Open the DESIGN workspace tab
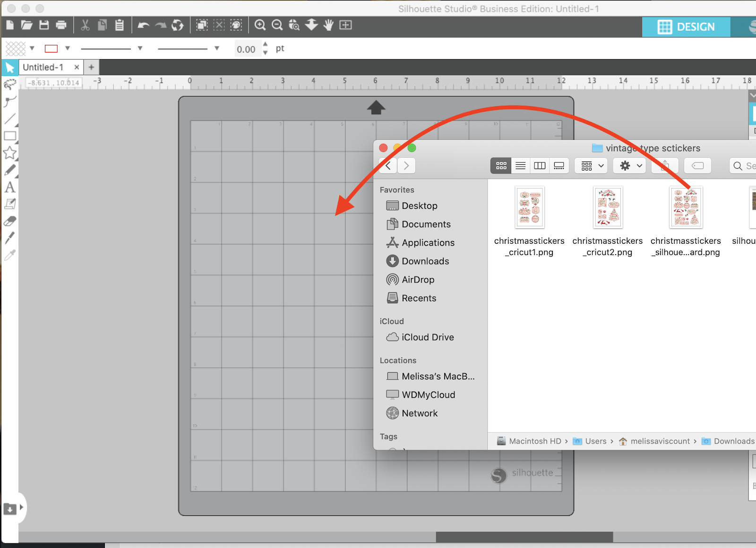The image size is (756, 548). [x=686, y=27]
